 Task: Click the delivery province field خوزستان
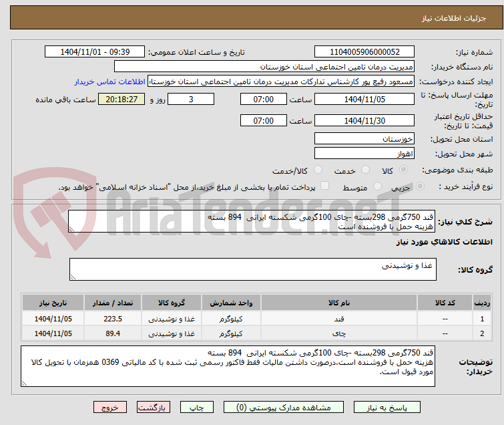coord(364,139)
